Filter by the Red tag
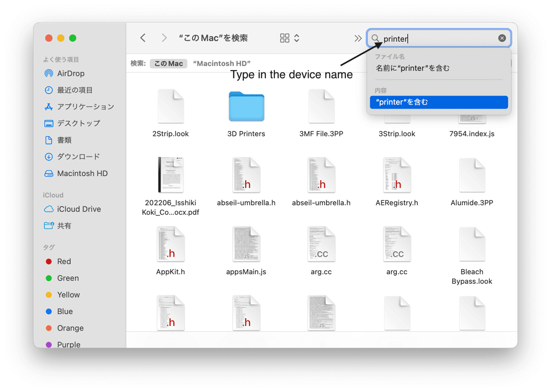Viewport: 551px width, 392px height. tap(58, 261)
